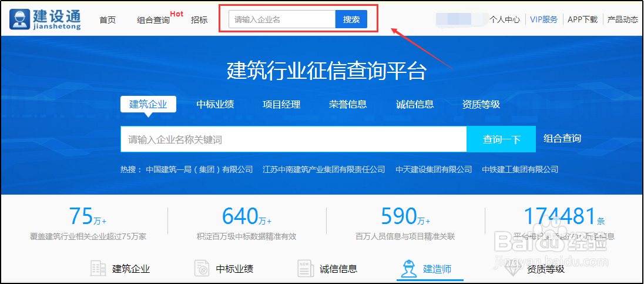644x284 pixels.
Task: Click the 建设通 logo icon
Action: [x=20, y=19]
